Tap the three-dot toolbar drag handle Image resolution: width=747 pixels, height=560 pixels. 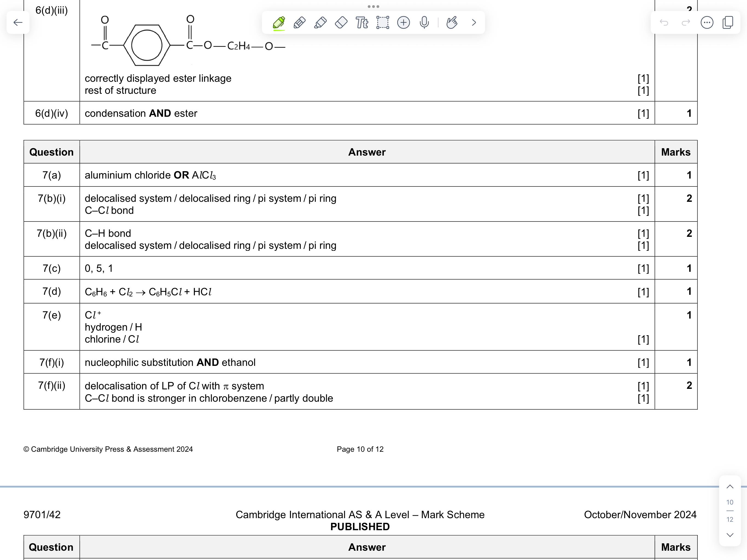pos(373,6)
